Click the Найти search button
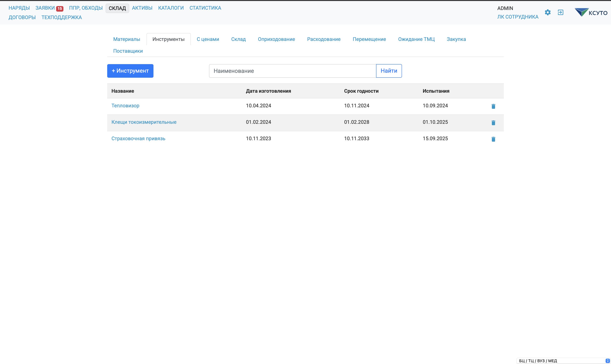This screenshot has width=611, height=364. pyautogui.click(x=389, y=71)
